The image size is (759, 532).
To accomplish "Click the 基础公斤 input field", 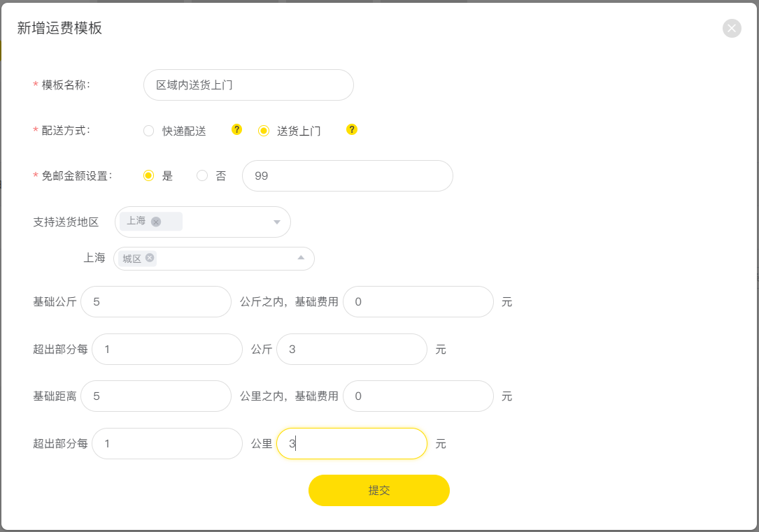I will [x=156, y=302].
